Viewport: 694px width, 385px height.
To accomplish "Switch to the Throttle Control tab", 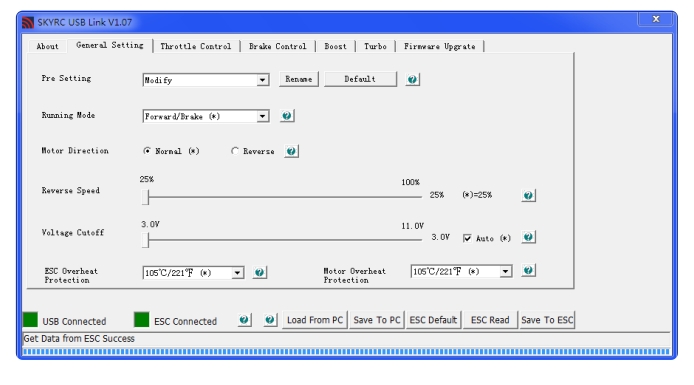I will 196,46.
